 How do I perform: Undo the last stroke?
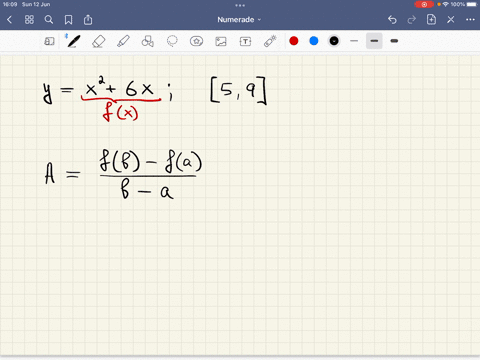[392, 20]
